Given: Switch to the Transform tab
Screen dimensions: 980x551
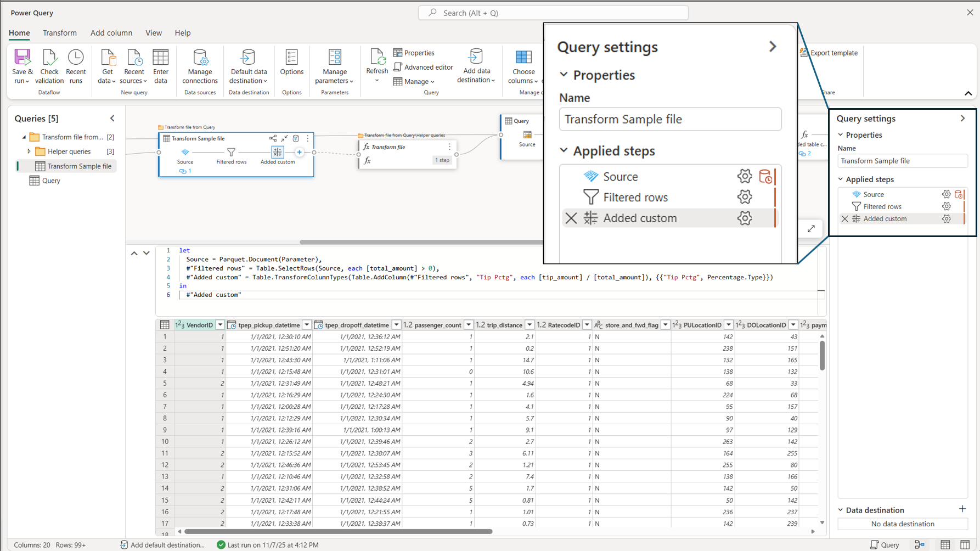Looking at the screenshot, I should coord(60,33).
